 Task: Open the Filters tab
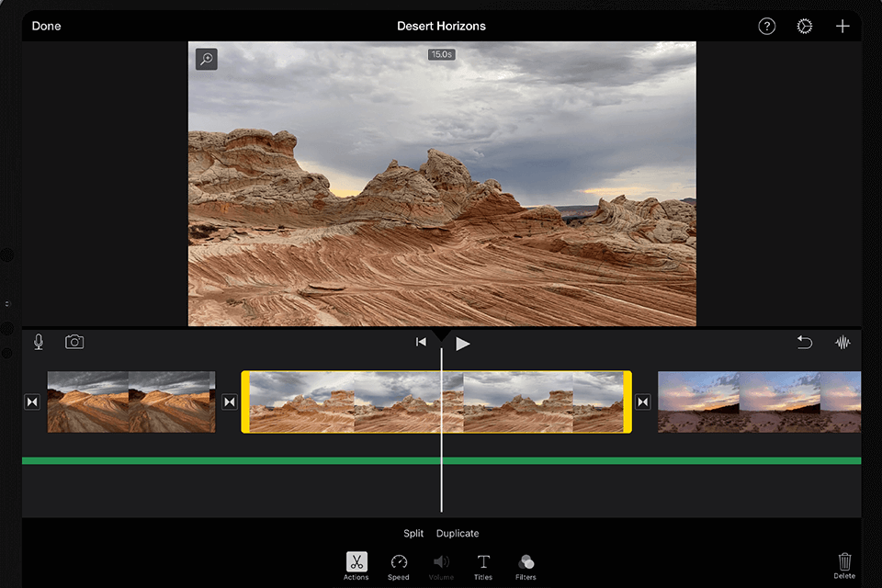tap(526, 567)
